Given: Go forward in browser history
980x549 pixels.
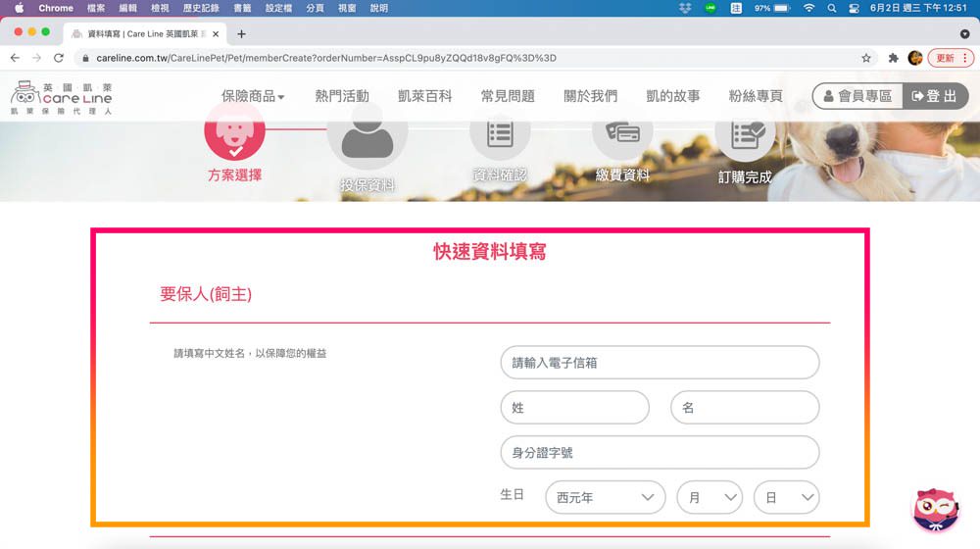Looking at the screenshot, I should click(36, 58).
